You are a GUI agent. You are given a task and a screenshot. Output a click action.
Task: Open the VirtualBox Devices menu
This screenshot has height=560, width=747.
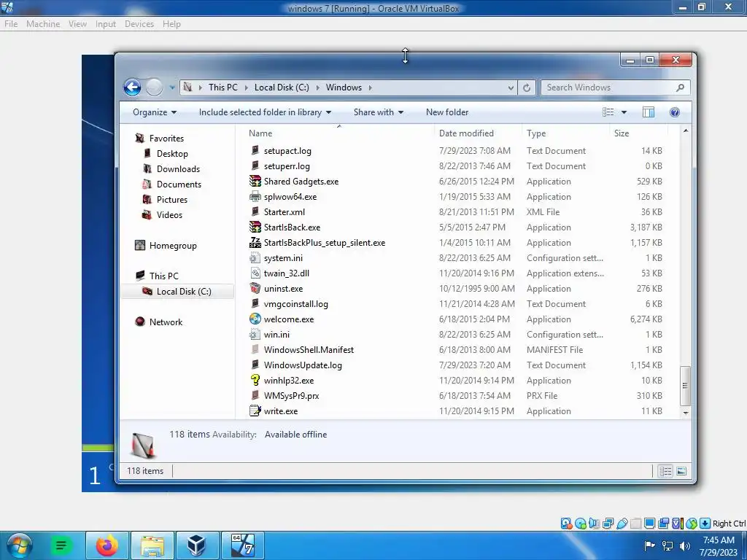[x=139, y=24]
